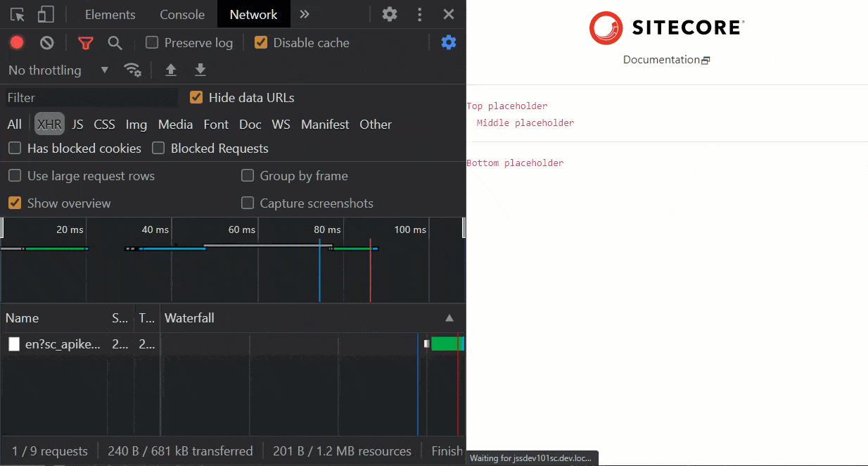Stop recording network log
The width and height of the screenshot is (868, 466).
click(x=17, y=42)
